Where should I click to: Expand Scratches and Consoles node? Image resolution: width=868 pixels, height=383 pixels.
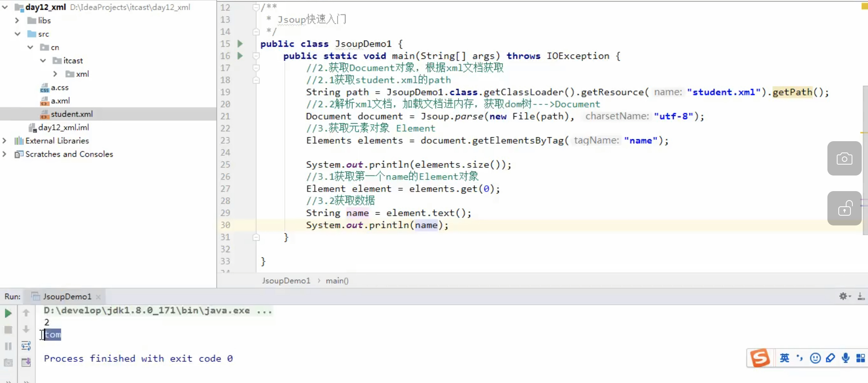click(5, 154)
